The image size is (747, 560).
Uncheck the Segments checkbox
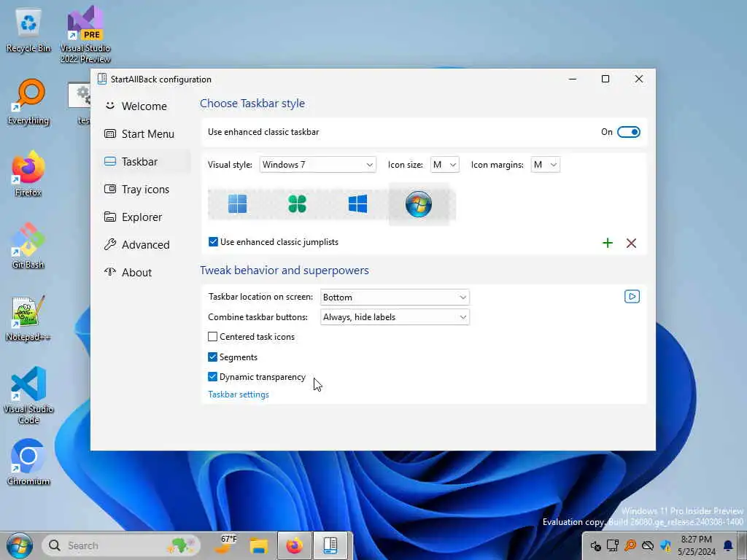[x=212, y=357]
